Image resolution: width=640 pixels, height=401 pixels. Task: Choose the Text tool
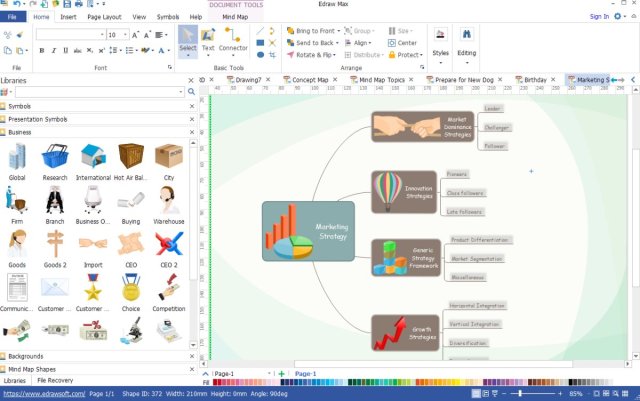(208, 40)
